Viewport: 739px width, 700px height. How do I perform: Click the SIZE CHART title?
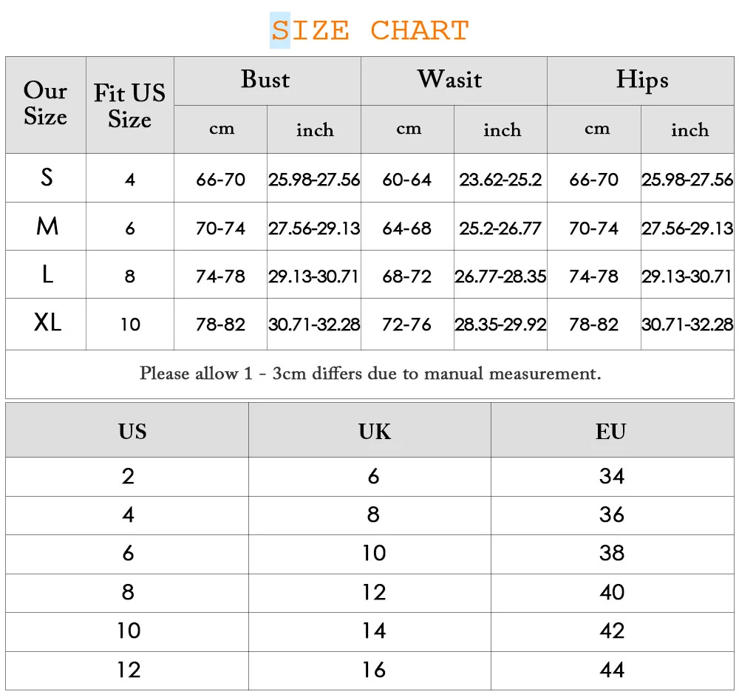pyautogui.click(x=369, y=31)
